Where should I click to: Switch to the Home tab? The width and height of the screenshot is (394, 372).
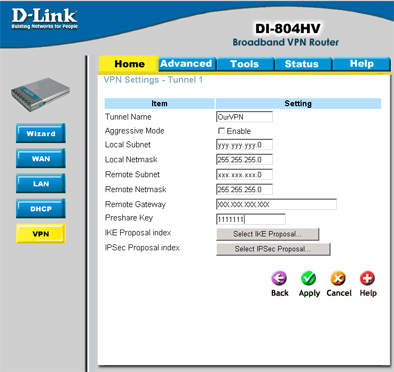[x=129, y=64]
